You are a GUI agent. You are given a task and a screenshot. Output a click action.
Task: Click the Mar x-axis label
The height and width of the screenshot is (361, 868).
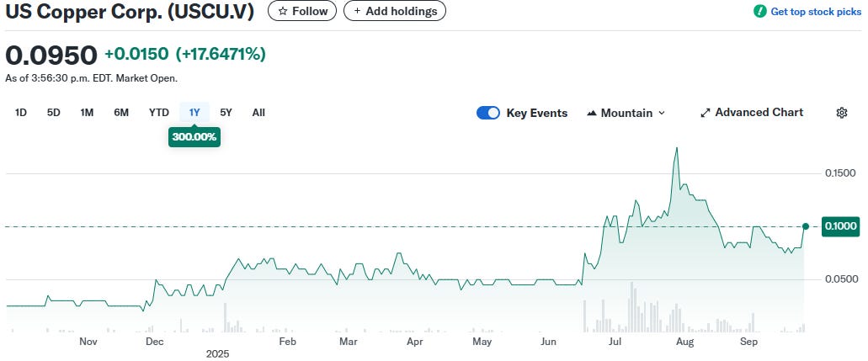point(349,342)
